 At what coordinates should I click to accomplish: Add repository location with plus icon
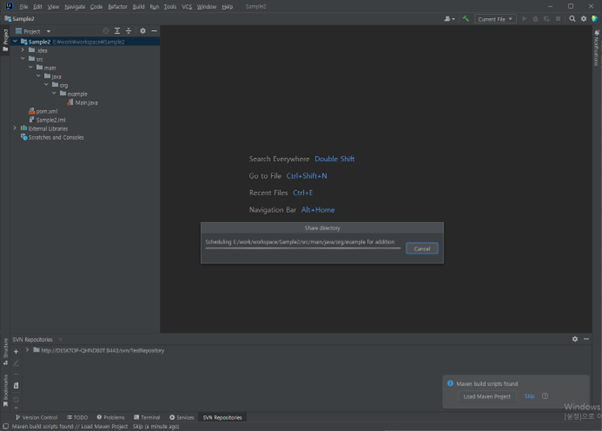pyautogui.click(x=16, y=352)
